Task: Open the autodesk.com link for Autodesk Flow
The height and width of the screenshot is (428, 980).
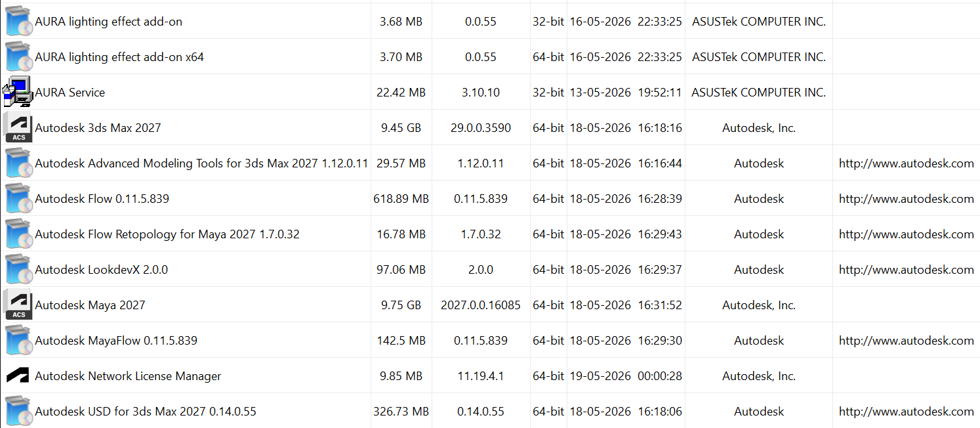Action: (906, 199)
